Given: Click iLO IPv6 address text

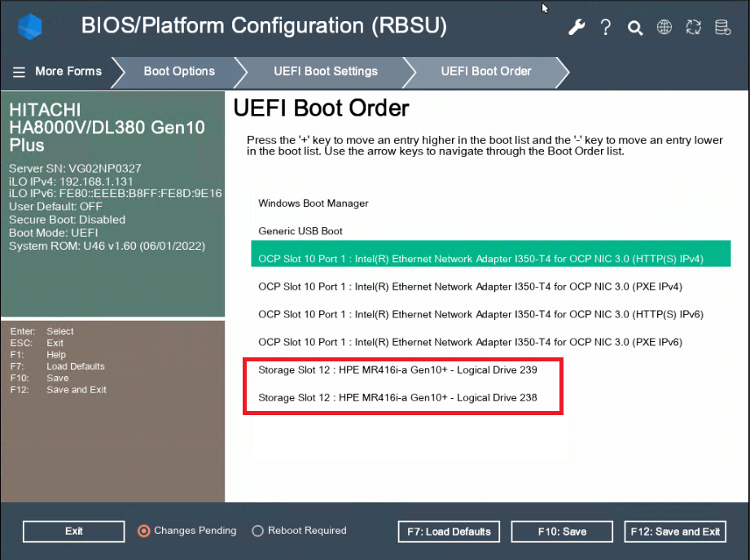Looking at the screenshot, I should (116, 193).
